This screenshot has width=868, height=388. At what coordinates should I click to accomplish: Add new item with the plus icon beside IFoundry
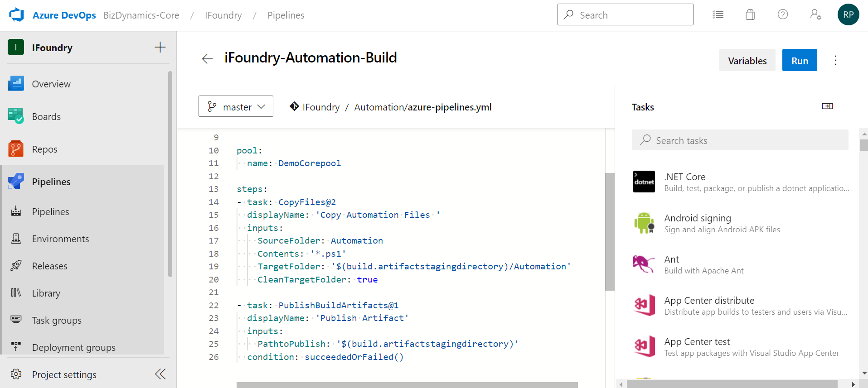coord(160,47)
